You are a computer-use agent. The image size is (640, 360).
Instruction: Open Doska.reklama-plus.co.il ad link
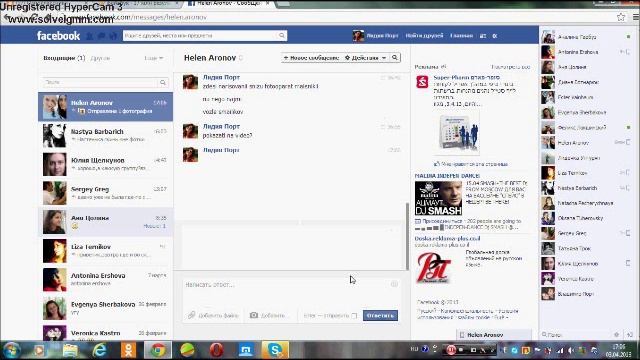447,238
